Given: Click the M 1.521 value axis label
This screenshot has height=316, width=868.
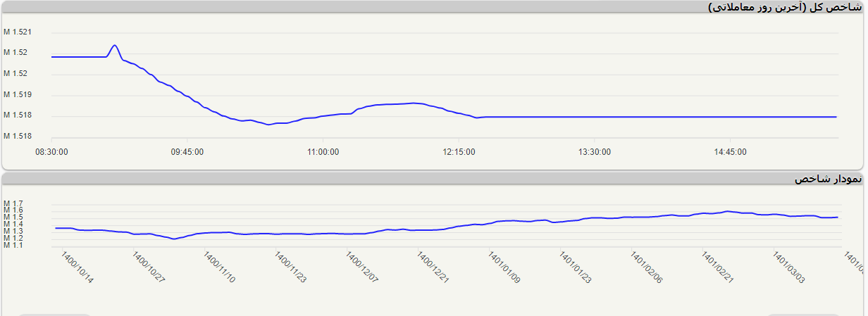Looking at the screenshot, I should pyautogui.click(x=18, y=32).
